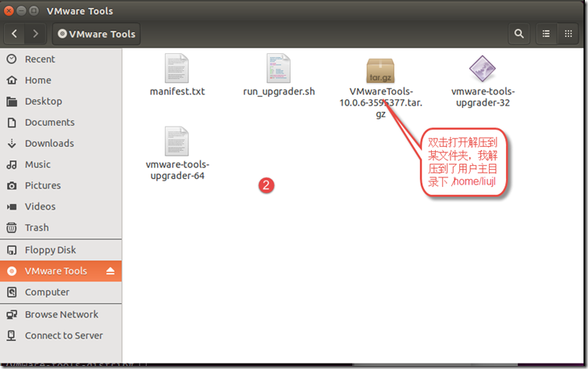
Task: Open Computer in the sidebar
Action: tap(61, 292)
